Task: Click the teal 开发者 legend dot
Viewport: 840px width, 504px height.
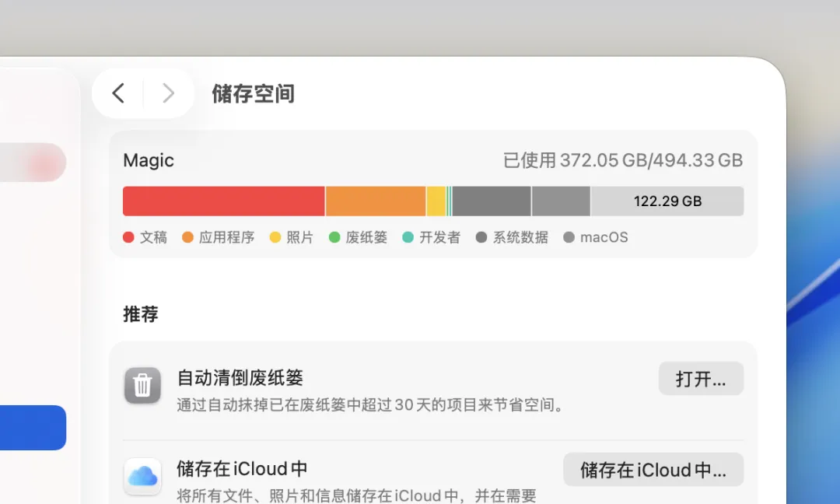Action: (408, 237)
